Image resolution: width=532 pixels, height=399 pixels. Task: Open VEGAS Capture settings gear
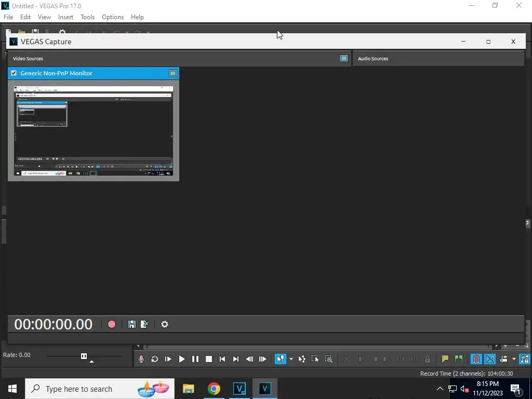[165, 324]
